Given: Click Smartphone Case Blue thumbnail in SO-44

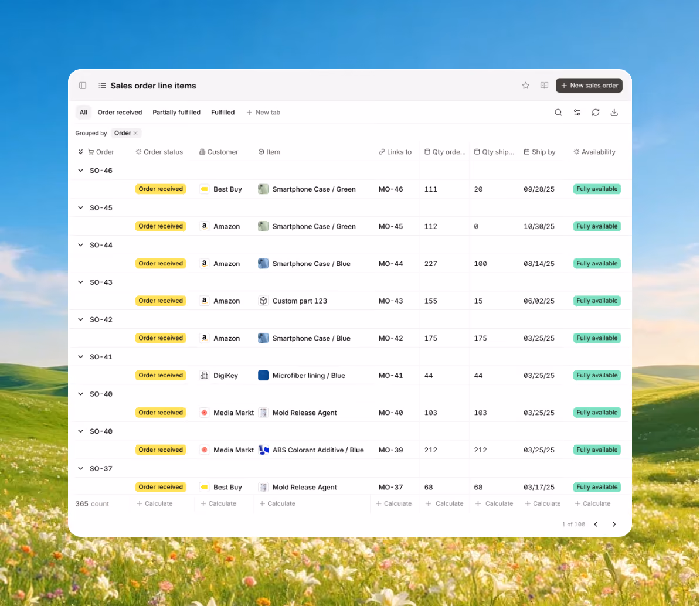Looking at the screenshot, I should [x=263, y=264].
